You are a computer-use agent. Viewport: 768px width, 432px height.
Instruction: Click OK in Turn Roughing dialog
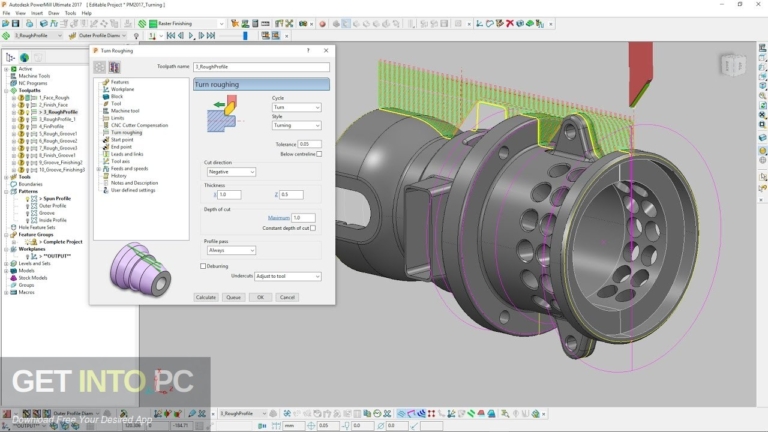point(260,297)
